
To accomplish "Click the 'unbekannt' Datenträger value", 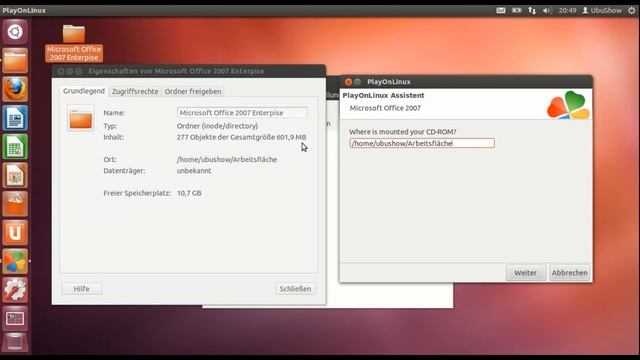I will point(194,171).
